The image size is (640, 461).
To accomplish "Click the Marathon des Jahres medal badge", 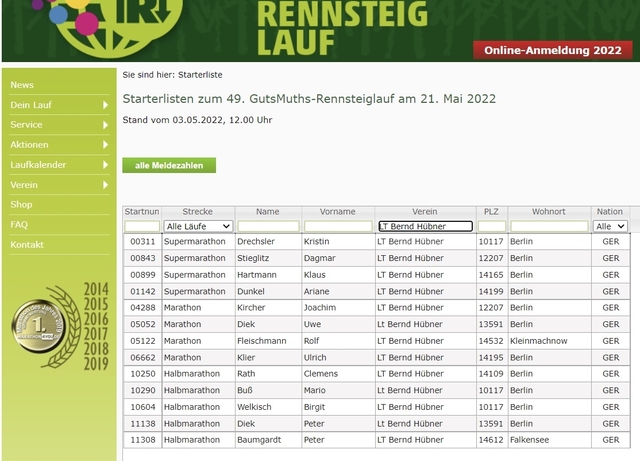I will point(40,326).
